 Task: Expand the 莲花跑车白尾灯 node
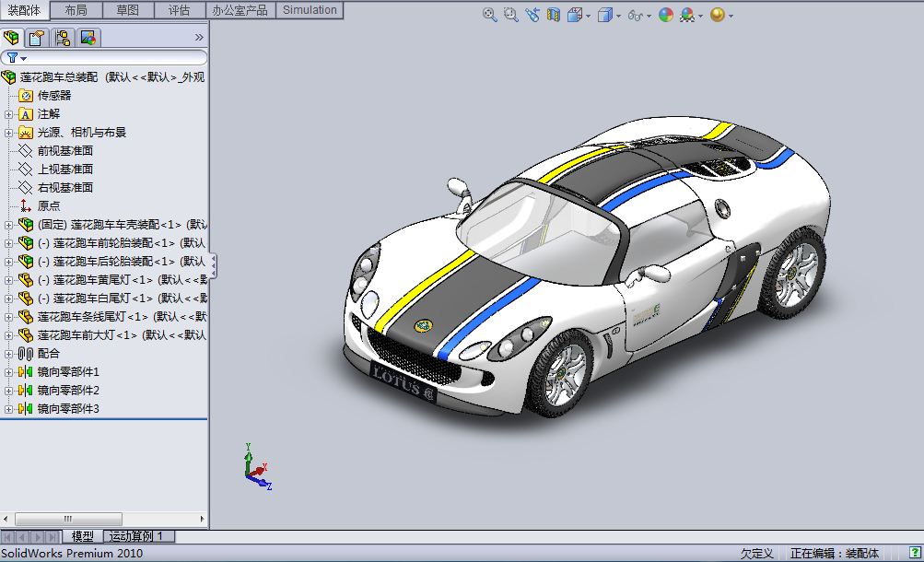click(x=8, y=299)
